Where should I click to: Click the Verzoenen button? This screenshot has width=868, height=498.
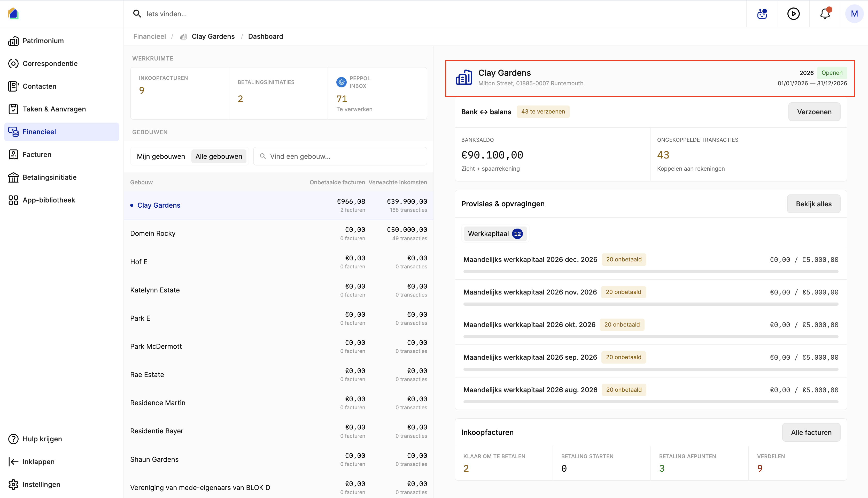[x=814, y=112]
